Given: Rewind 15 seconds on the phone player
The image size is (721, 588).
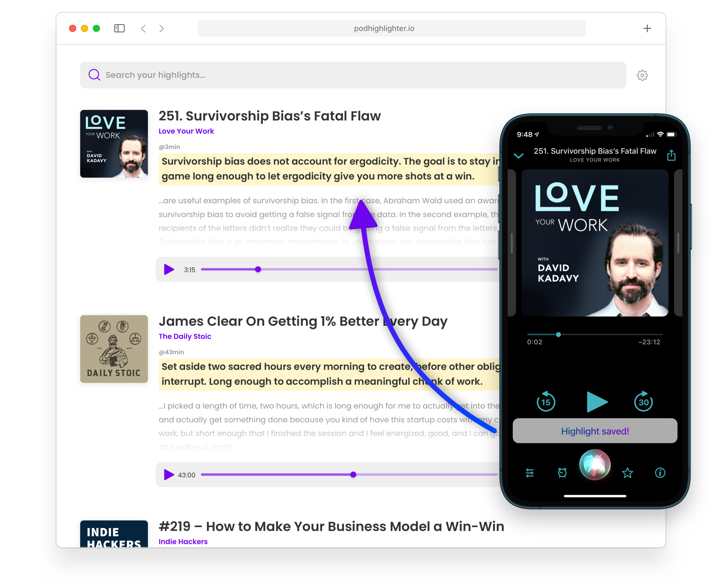Looking at the screenshot, I should click(546, 402).
